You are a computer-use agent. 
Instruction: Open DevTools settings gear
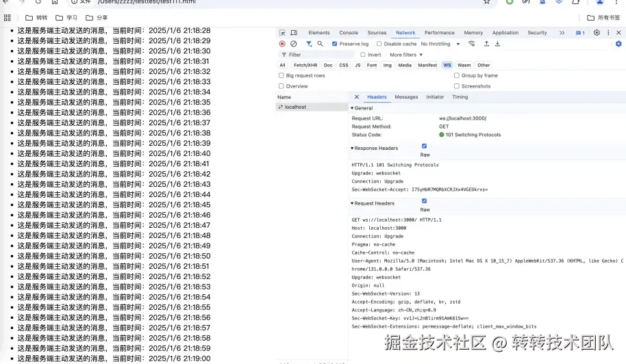coord(597,33)
